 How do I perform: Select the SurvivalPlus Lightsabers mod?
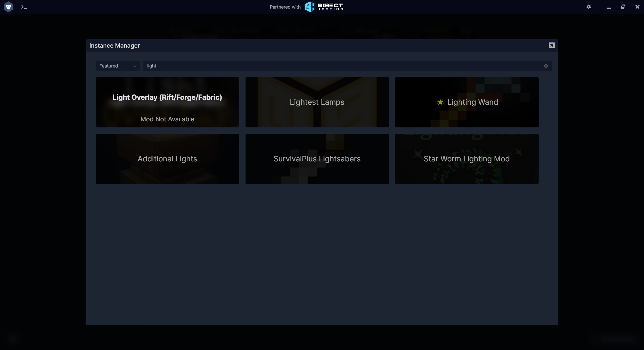317,159
